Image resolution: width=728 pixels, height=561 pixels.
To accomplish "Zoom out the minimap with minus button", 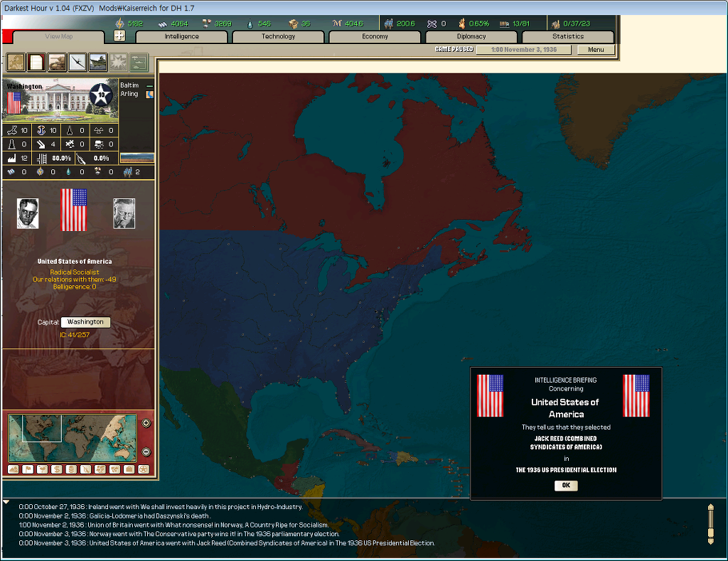I will pyautogui.click(x=146, y=452).
